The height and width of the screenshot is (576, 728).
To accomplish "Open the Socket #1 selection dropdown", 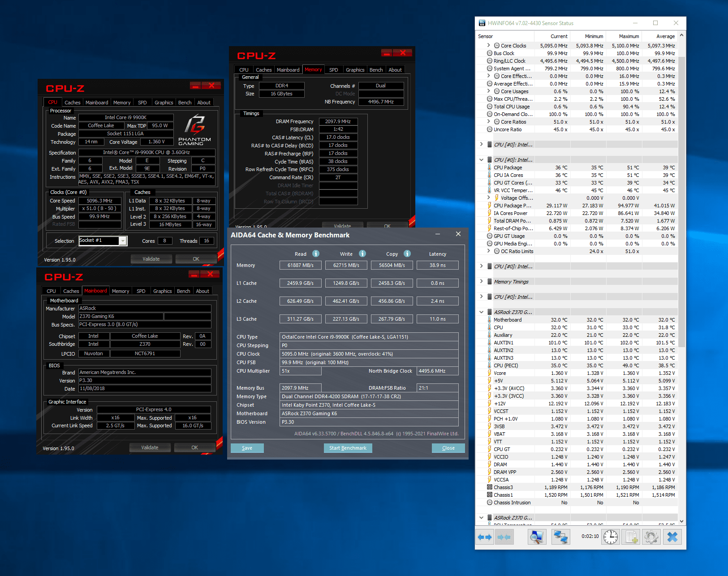I will tap(122, 241).
